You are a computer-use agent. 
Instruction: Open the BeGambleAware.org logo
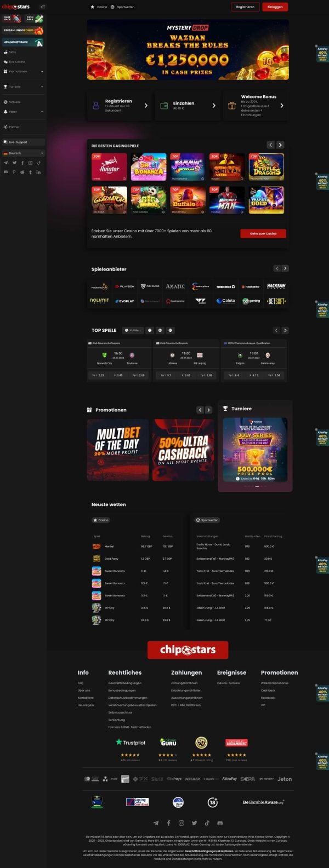tap(263, 802)
